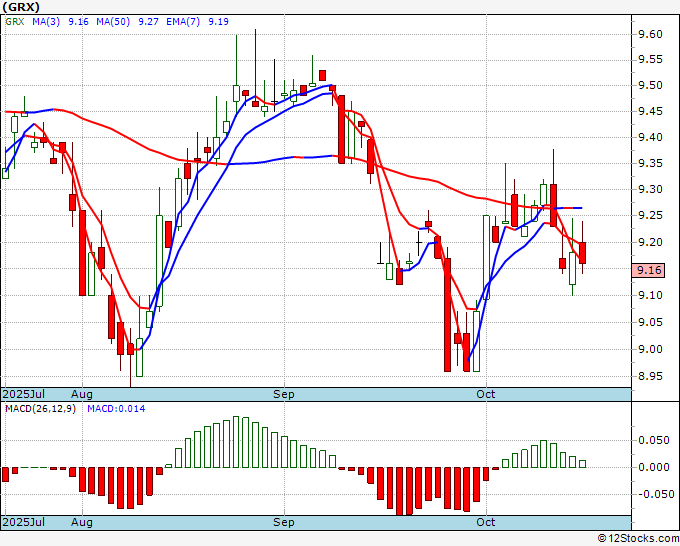Click the 9.25 price axis label
Viewport: 680px width, 546px height.
pyautogui.click(x=651, y=216)
